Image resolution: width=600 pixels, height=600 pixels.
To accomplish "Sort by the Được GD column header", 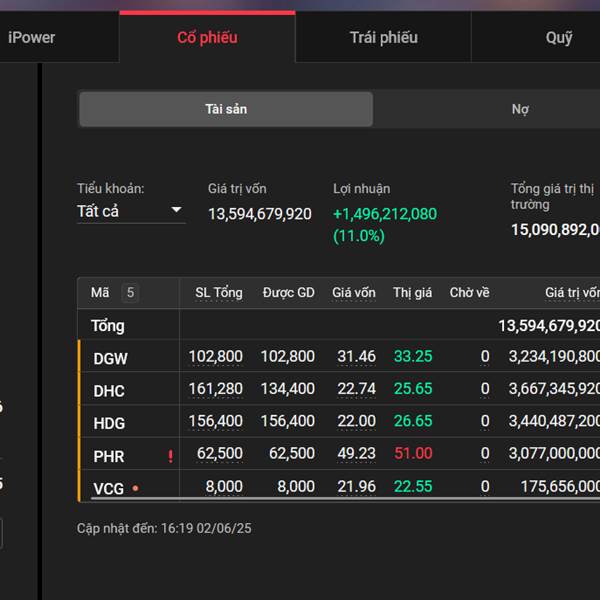I will click(289, 293).
